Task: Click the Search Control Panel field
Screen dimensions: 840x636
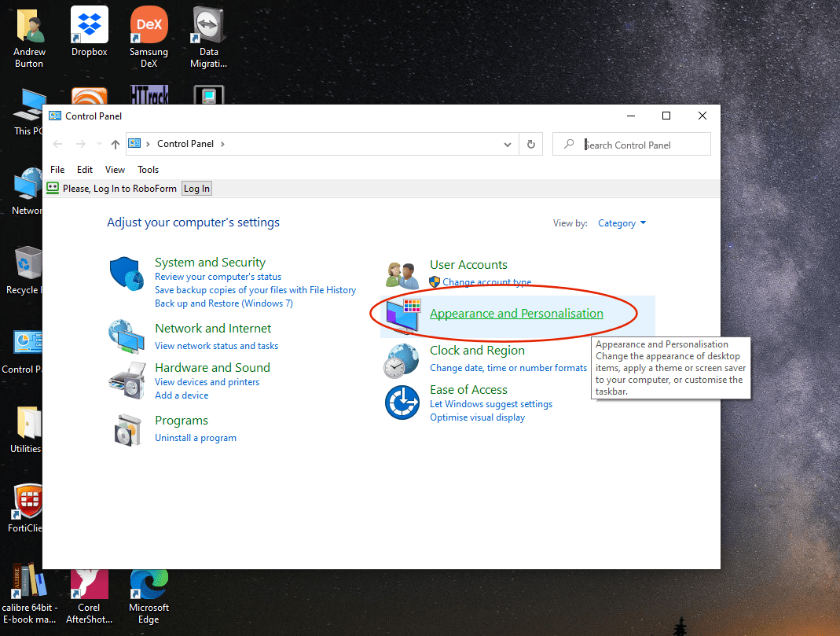Action: pos(632,145)
